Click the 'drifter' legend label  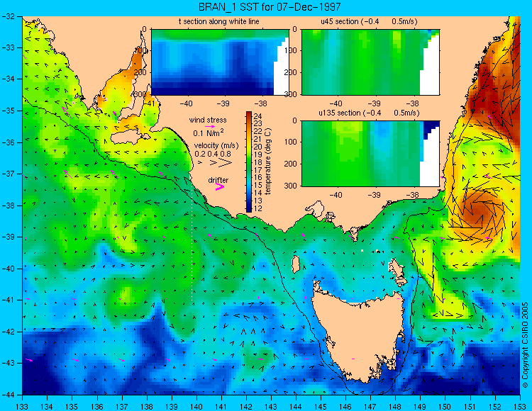click(218, 180)
